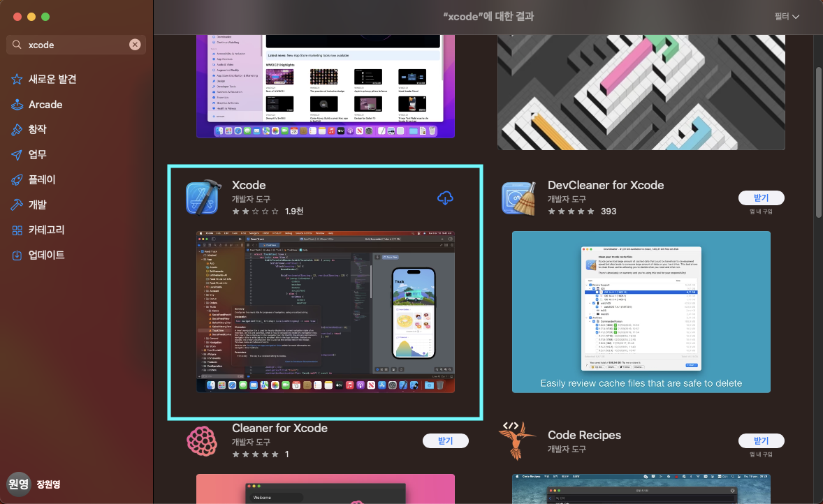The image size is (823, 504).
Task: Go to the 업무 category
Action: pyautogui.click(x=37, y=155)
